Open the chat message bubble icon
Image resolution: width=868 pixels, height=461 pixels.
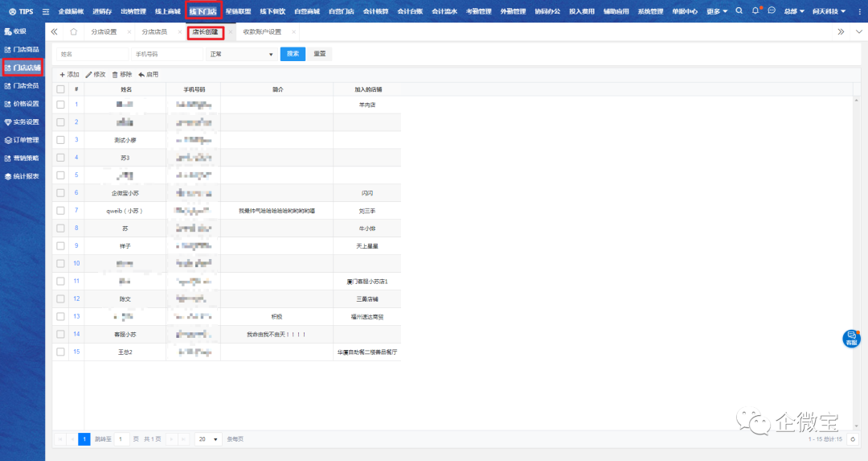(x=772, y=11)
